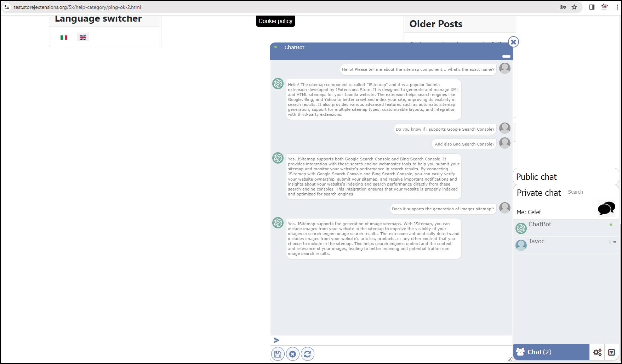
Task: Bookmark this page with the star icon
Action: pyautogui.click(x=574, y=7)
